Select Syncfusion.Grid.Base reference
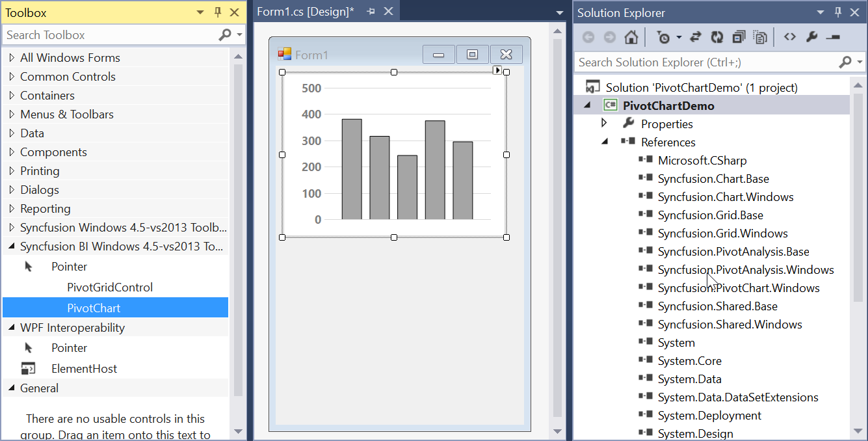868x441 pixels. pyautogui.click(x=711, y=215)
